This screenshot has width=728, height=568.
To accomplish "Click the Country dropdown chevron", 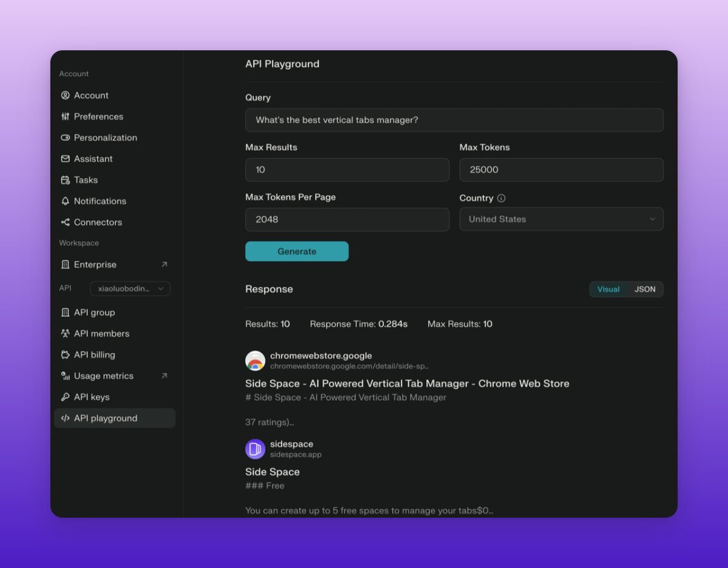I will [652, 219].
